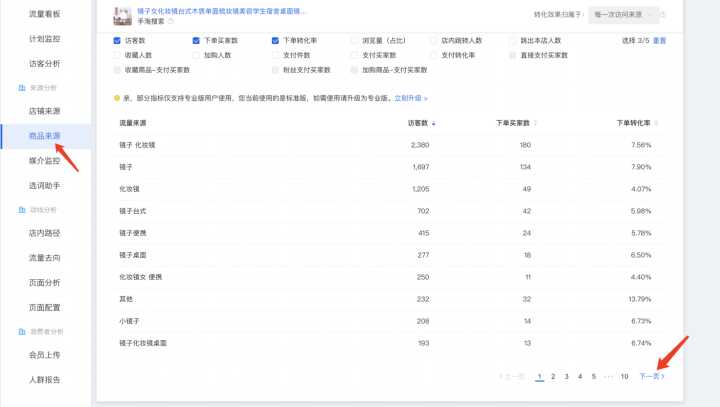This screenshot has height=407, width=720.
Task: Uncheck the 访客数 checkbox
Action: click(117, 41)
